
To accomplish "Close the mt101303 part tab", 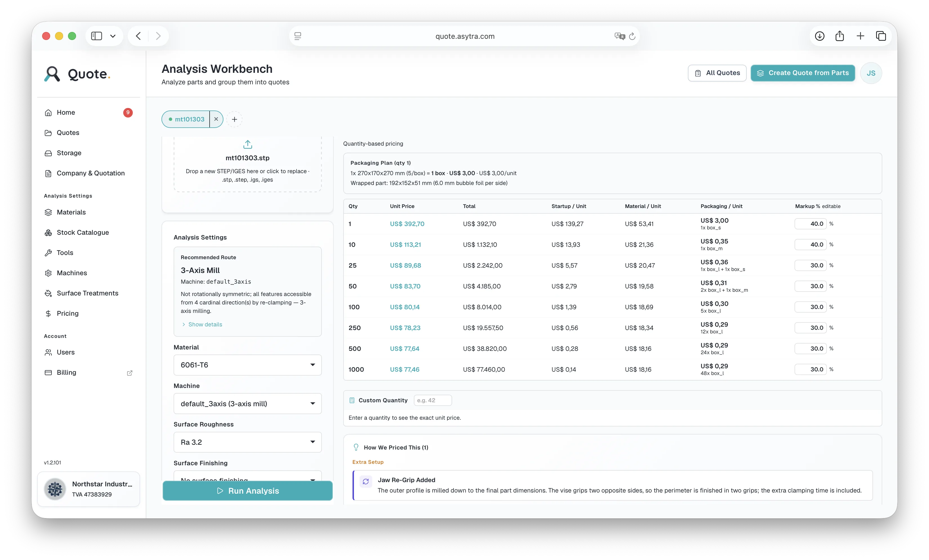I will click(x=216, y=119).
